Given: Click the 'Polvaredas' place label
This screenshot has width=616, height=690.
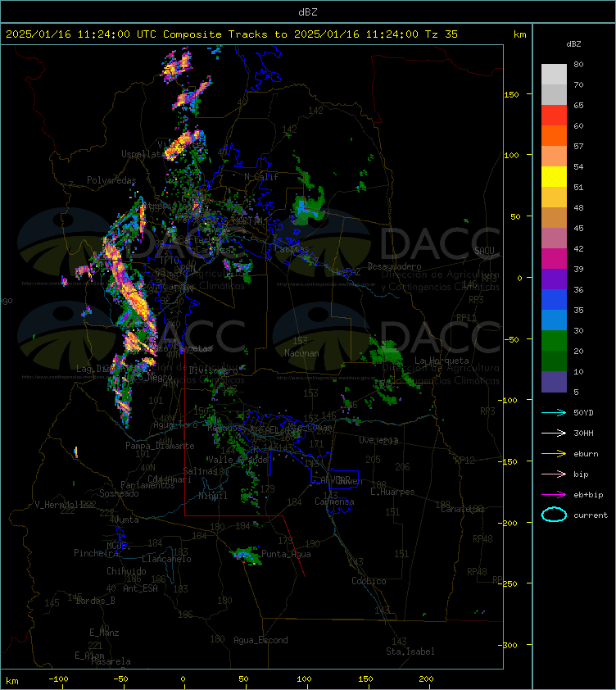Looking at the screenshot, I should point(111,180).
